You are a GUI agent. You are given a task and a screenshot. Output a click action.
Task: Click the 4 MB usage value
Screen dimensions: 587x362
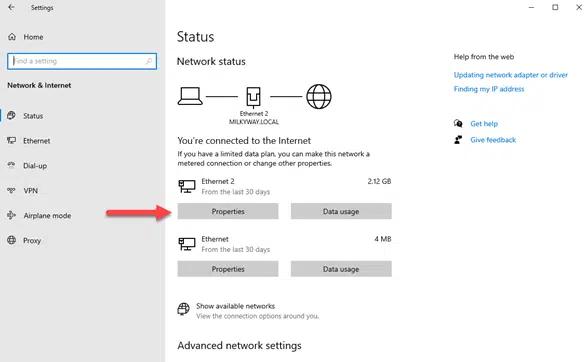point(383,239)
